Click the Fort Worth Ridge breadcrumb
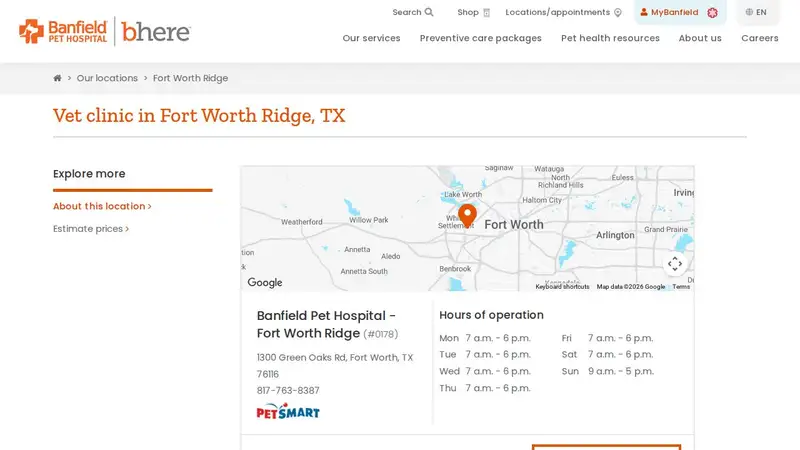 click(190, 78)
